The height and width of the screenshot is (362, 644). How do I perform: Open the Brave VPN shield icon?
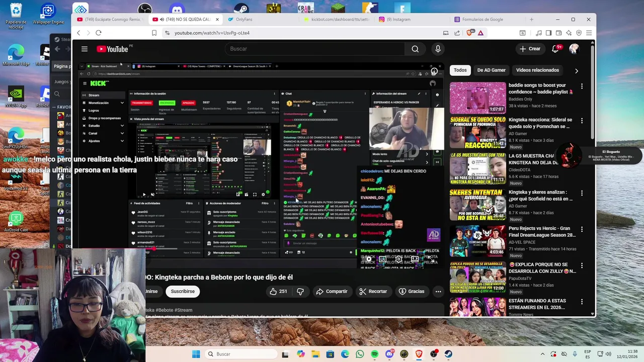click(579, 33)
